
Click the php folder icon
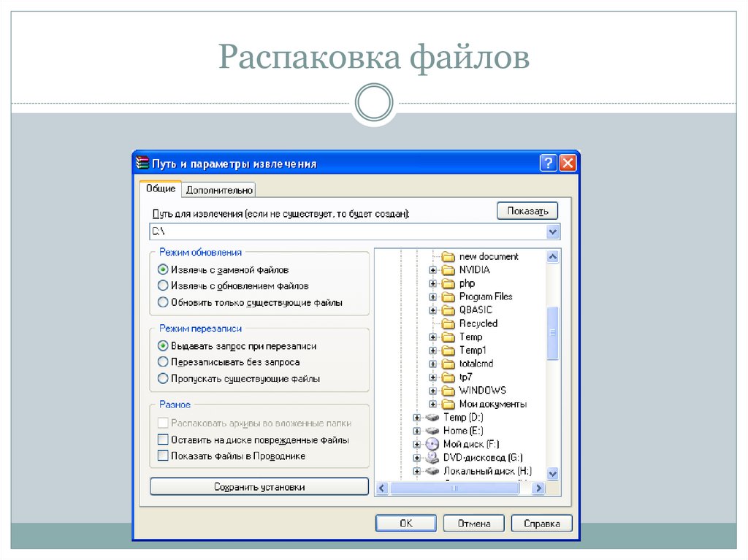(x=448, y=283)
